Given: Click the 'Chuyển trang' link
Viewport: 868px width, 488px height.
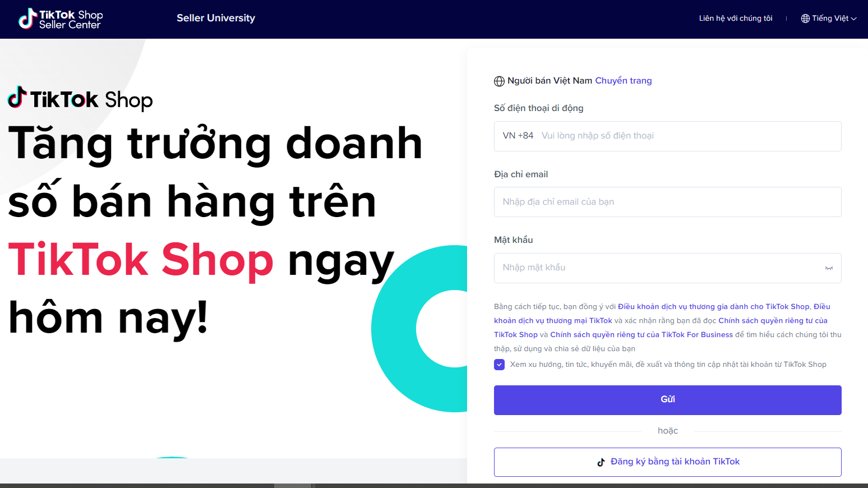Looking at the screenshot, I should click(623, 81).
